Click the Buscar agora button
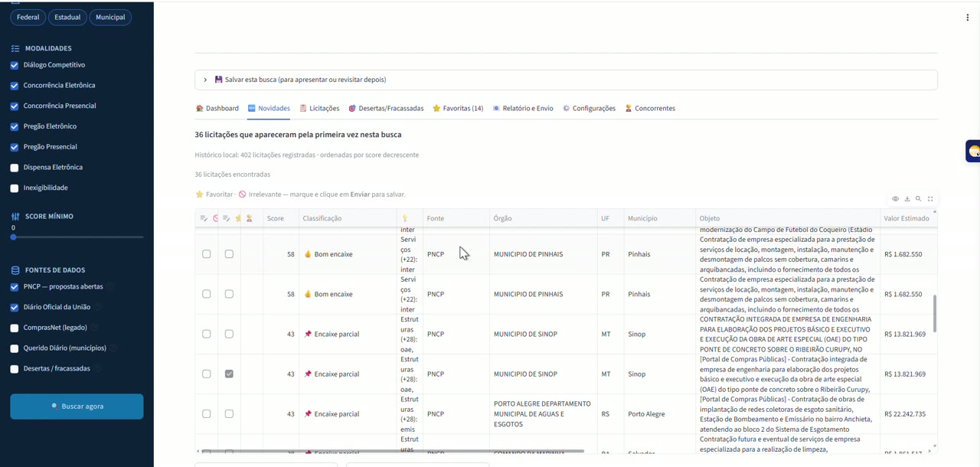Image resolution: width=980 pixels, height=467 pixels. [x=77, y=407]
